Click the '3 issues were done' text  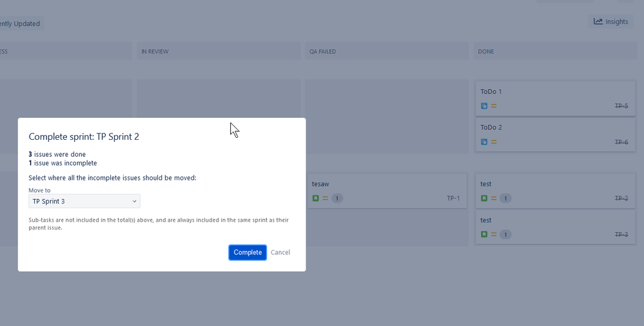click(57, 155)
